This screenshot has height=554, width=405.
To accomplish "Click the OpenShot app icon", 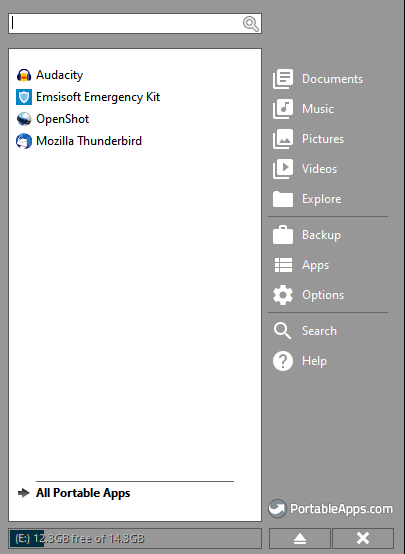I will 24,119.
